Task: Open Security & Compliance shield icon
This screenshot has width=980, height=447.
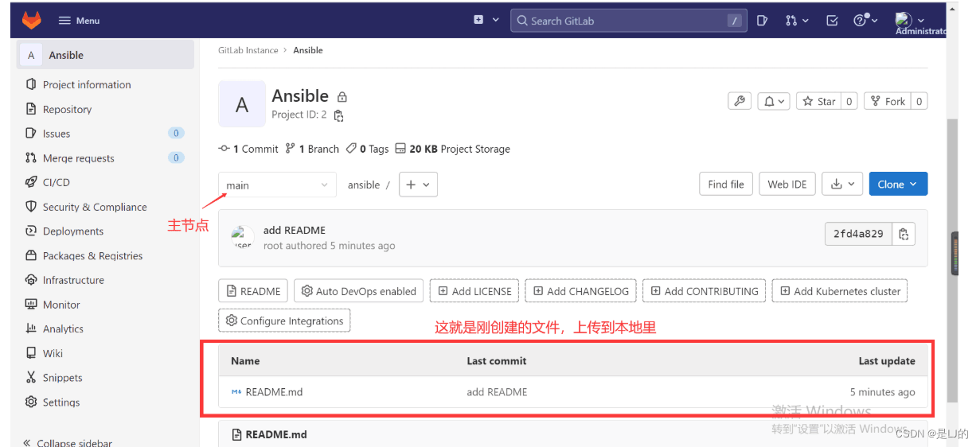Action: pos(31,207)
